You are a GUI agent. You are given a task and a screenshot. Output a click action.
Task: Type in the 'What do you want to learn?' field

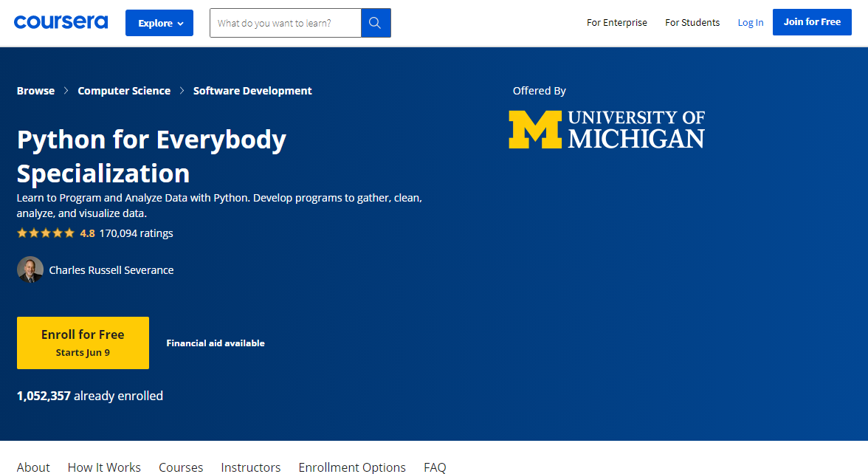click(x=285, y=23)
